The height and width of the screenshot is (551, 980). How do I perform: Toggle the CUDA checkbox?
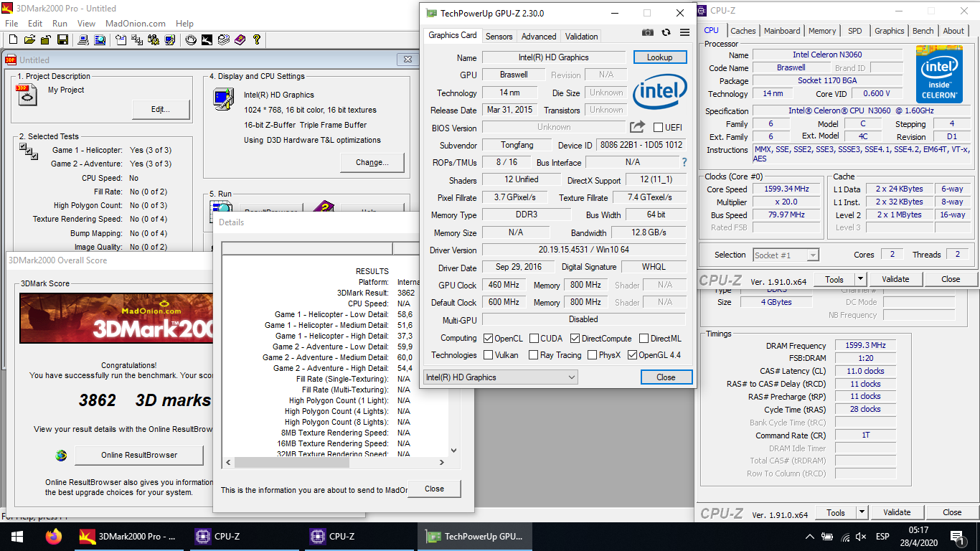point(533,339)
